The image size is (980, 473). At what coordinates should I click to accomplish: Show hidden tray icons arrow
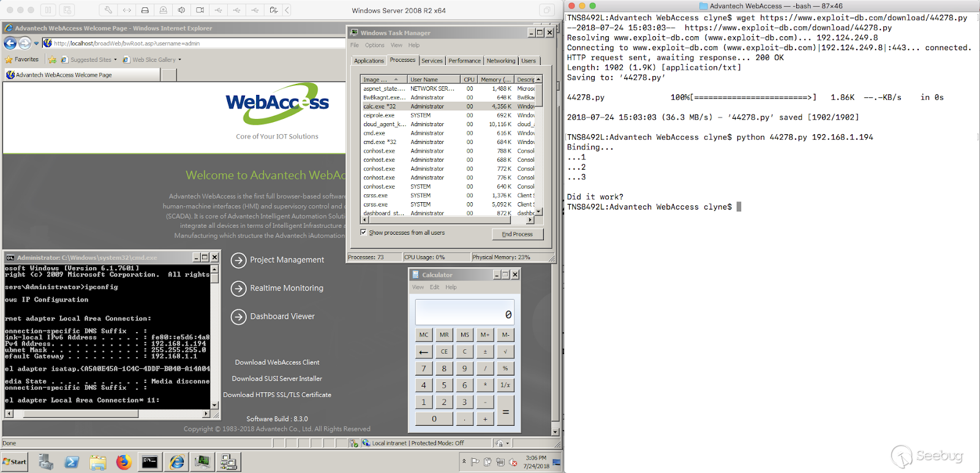point(464,461)
